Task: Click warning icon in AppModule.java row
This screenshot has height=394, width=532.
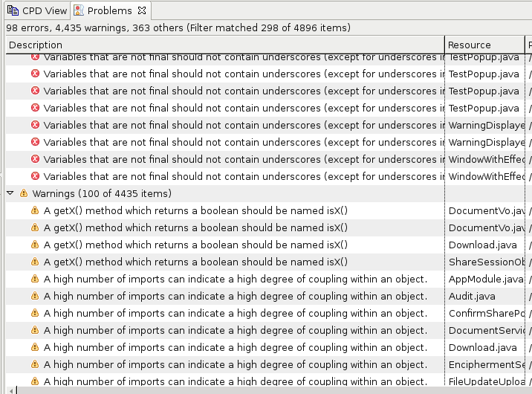Action: click(35, 279)
